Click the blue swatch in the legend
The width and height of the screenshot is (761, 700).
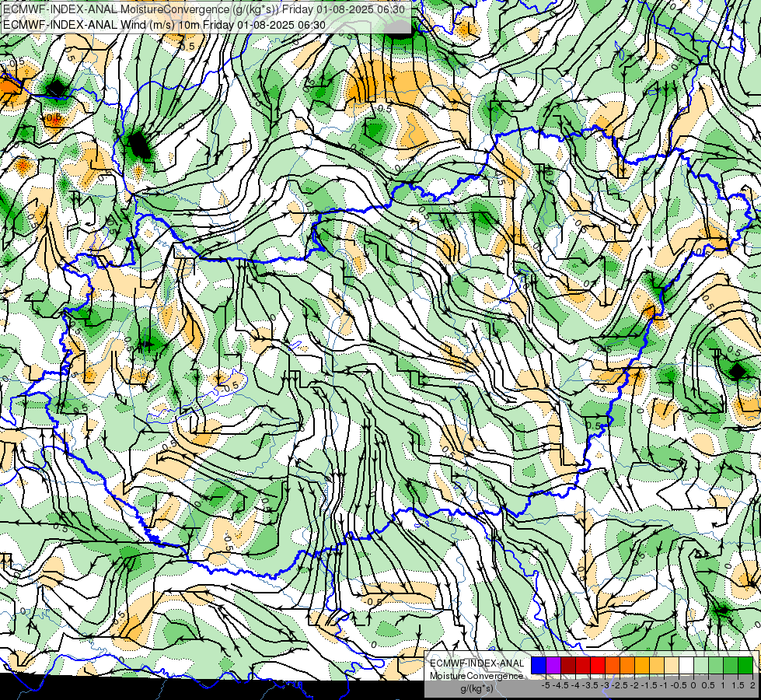tap(539, 666)
